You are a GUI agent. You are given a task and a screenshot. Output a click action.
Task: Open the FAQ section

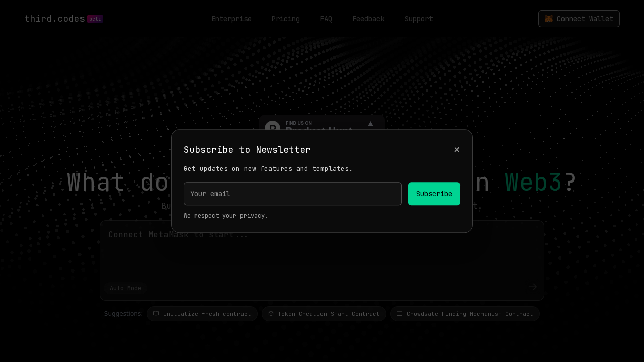coord(326,19)
